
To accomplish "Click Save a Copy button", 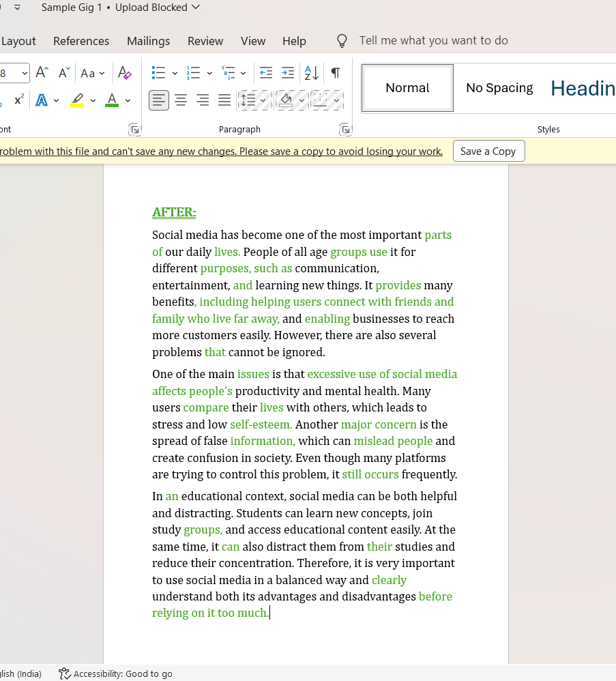I will tap(488, 151).
